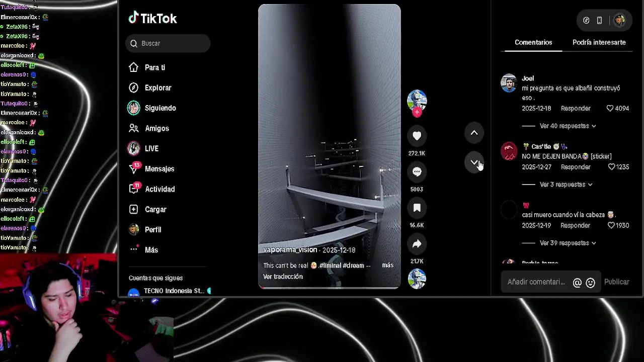Click the Publicar button
Viewport: 644px width, 362px height.
click(616, 282)
